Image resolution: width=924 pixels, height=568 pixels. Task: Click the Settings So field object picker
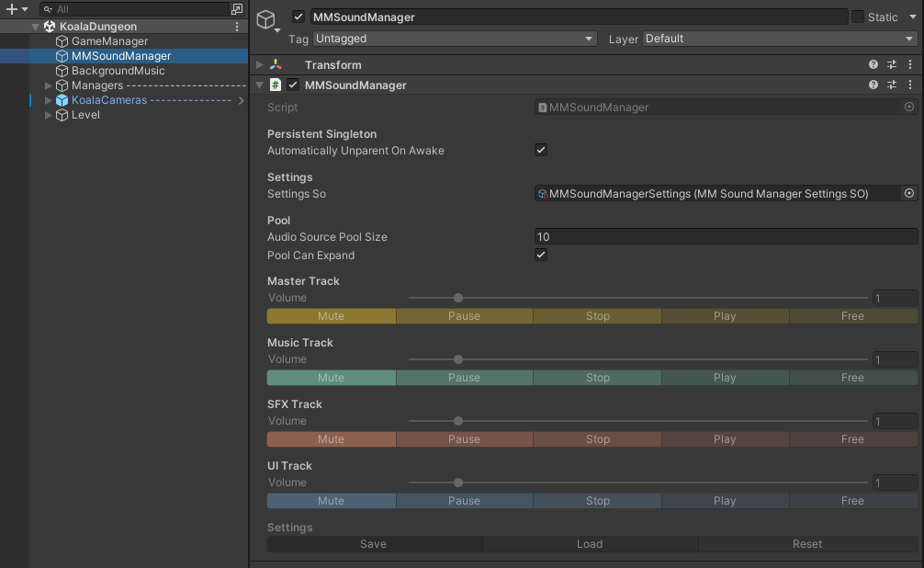pos(909,193)
